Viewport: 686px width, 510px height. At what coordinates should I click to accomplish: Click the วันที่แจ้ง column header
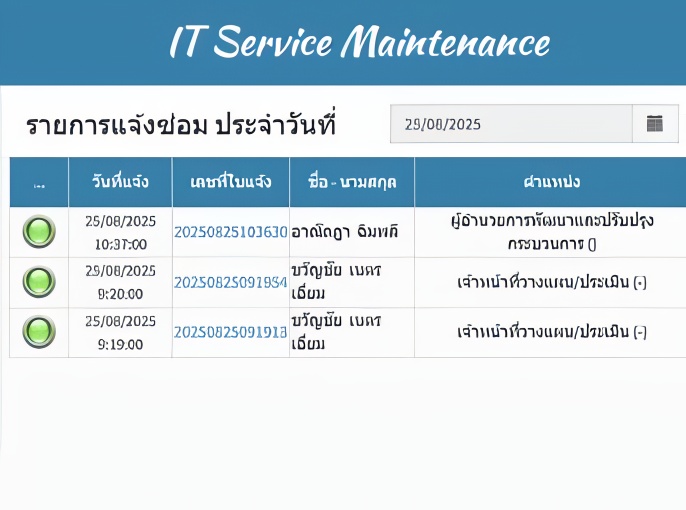pos(120,182)
